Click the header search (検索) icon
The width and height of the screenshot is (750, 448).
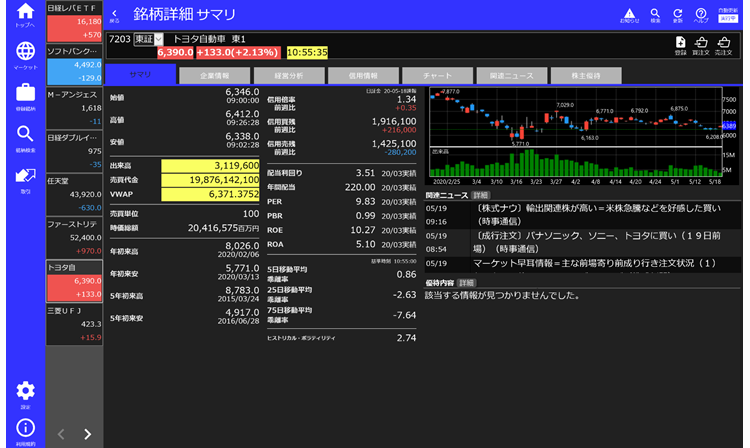point(655,15)
